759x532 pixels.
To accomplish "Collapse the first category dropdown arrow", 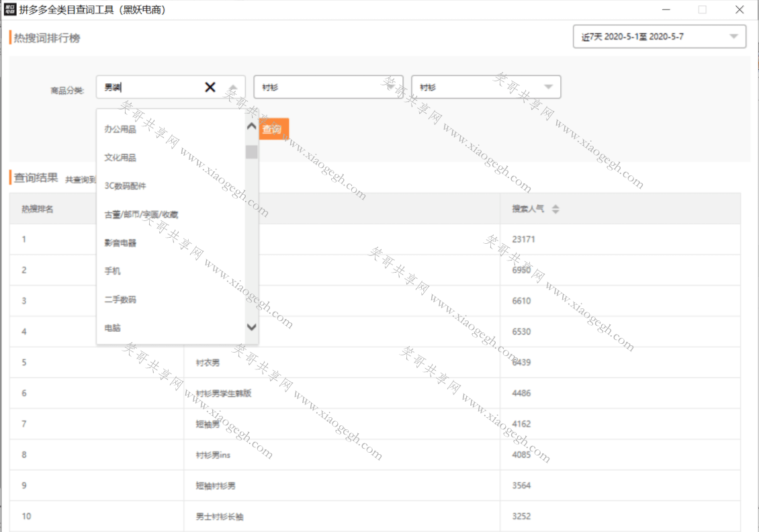I will pyautogui.click(x=233, y=87).
